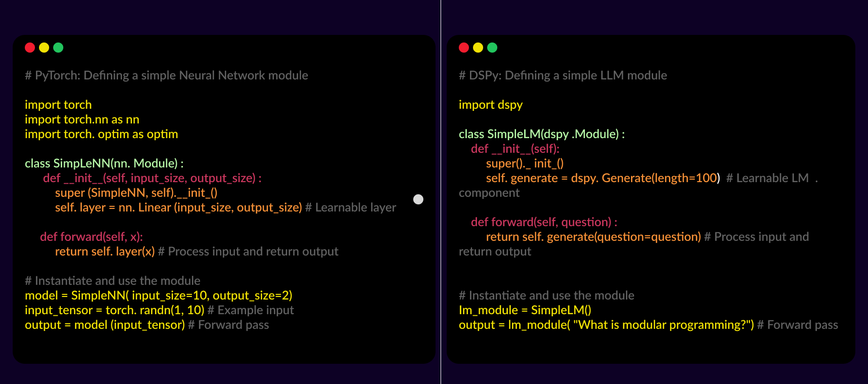The height and width of the screenshot is (384, 868).
Task: Click the line 'output = model (input_tensor)'
Action: tap(105, 325)
